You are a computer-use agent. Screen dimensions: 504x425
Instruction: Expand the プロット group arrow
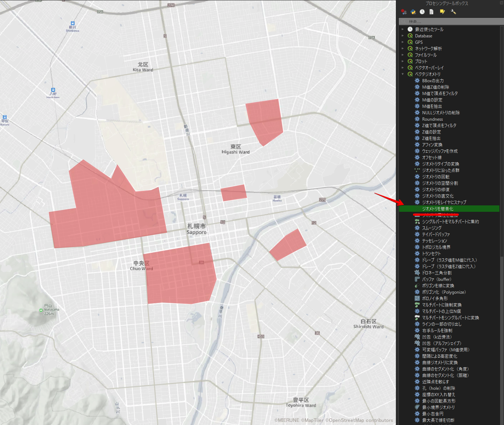(403, 61)
